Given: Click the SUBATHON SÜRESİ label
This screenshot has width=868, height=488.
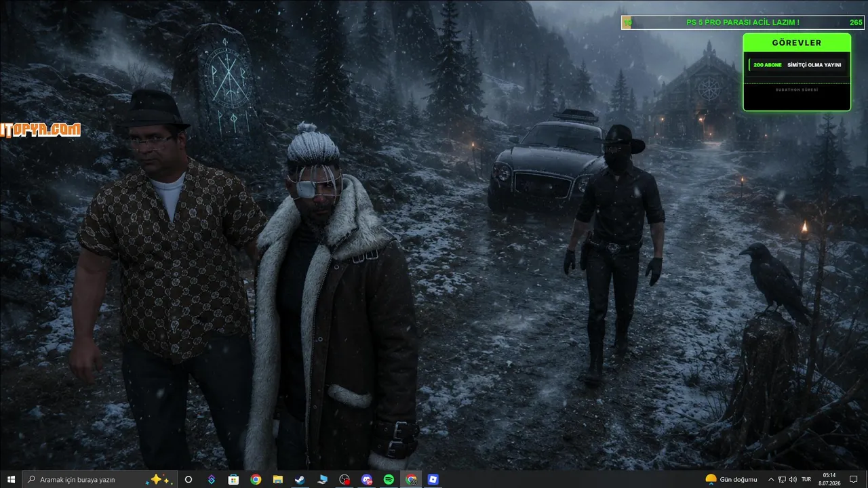Looking at the screenshot, I should tap(797, 89).
